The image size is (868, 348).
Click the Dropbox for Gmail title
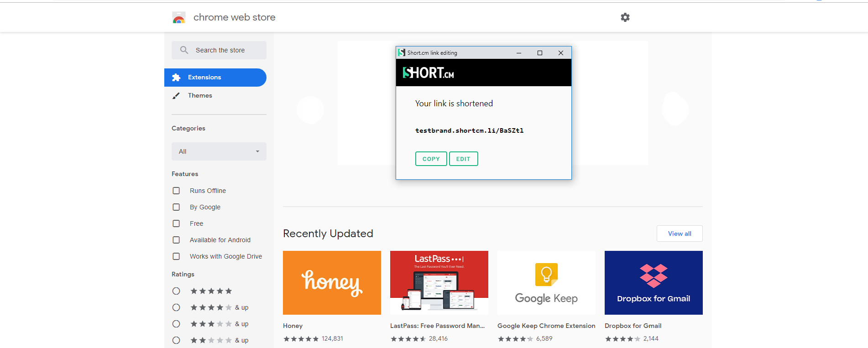pos(633,326)
